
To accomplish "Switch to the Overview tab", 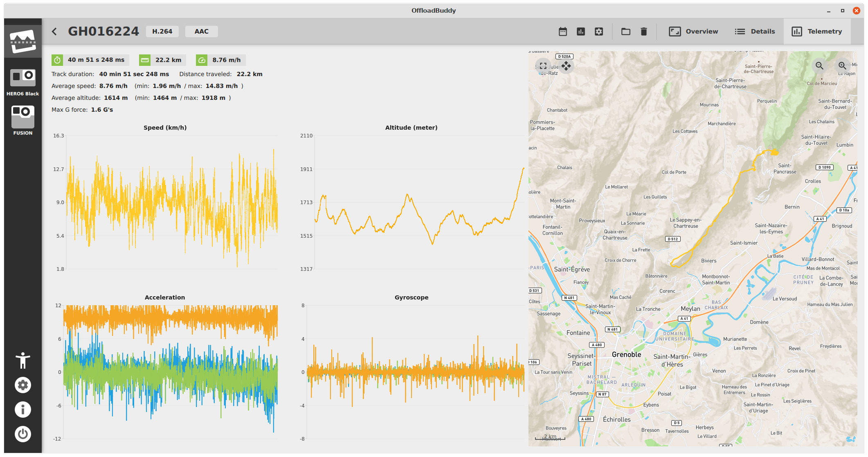I will click(693, 32).
